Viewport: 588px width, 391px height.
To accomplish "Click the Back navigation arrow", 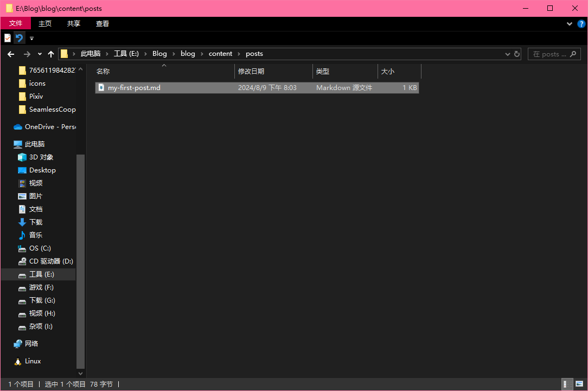I will 11,54.
